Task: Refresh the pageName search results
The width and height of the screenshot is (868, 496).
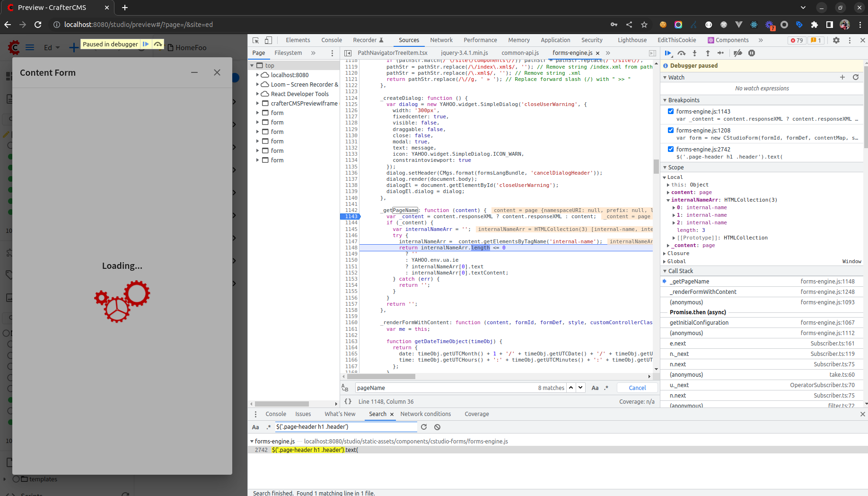Action: (424, 426)
